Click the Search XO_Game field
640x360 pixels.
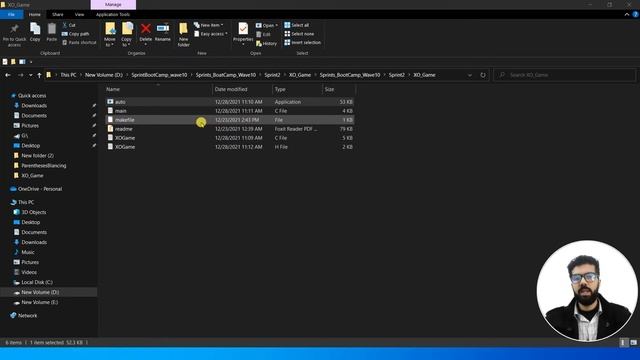pyautogui.click(x=564, y=75)
